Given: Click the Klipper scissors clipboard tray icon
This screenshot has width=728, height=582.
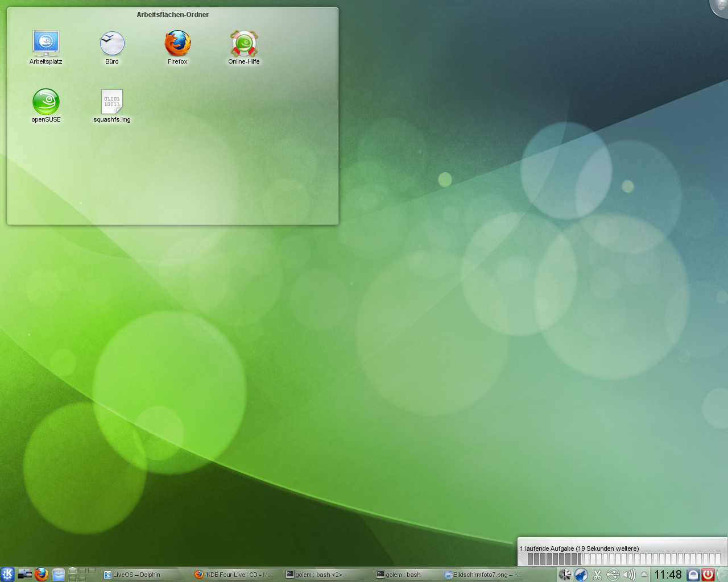Looking at the screenshot, I should pos(597,575).
